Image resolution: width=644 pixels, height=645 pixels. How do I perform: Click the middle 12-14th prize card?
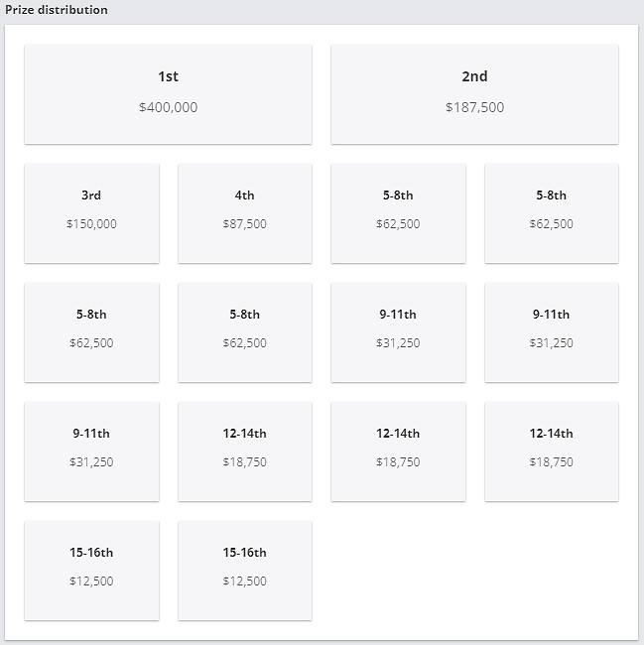pyautogui.click(x=398, y=451)
